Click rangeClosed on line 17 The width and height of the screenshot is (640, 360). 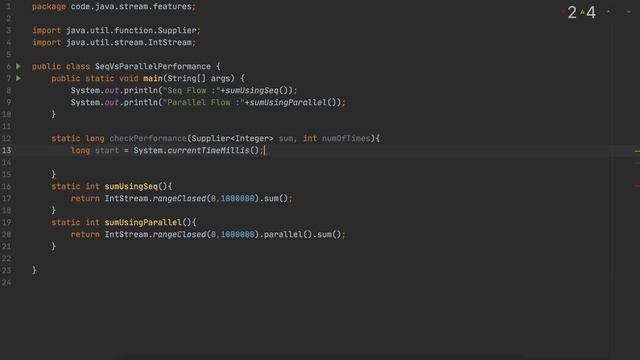(179, 198)
